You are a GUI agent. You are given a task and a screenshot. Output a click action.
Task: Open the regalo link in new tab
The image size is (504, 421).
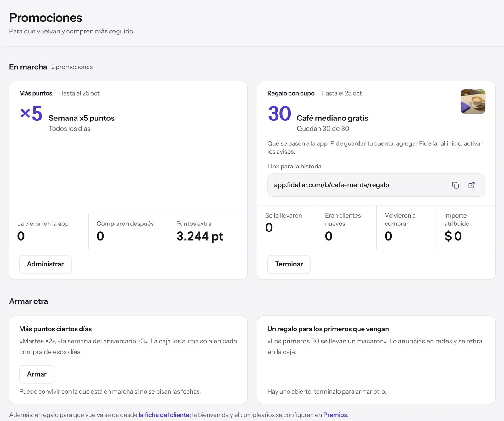pyautogui.click(x=472, y=185)
